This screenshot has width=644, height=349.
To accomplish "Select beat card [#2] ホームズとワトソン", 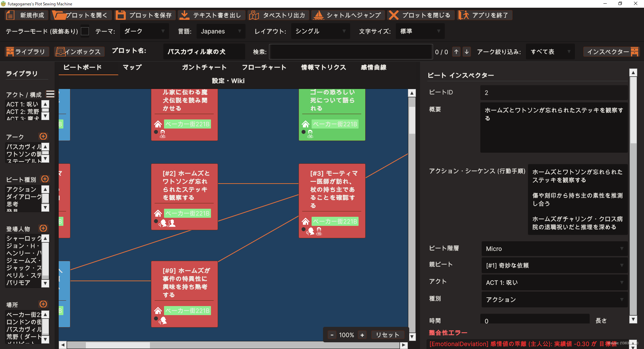I will click(184, 197).
